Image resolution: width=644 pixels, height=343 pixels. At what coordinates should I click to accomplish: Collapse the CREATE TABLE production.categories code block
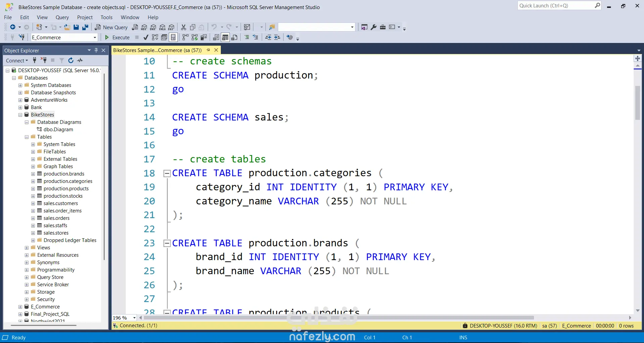pyautogui.click(x=167, y=174)
